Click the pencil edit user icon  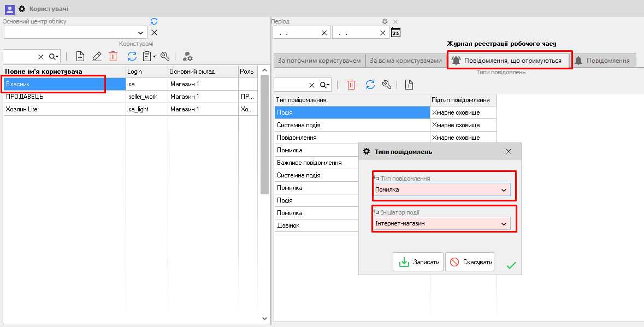pyautogui.click(x=97, y=56)
